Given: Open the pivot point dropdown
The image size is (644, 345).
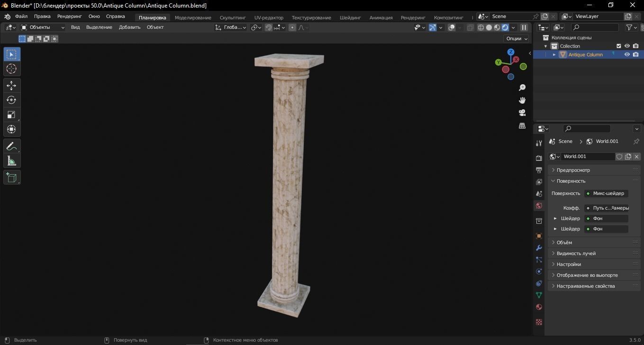Looking at the screenshot, I should click(256, 27).
